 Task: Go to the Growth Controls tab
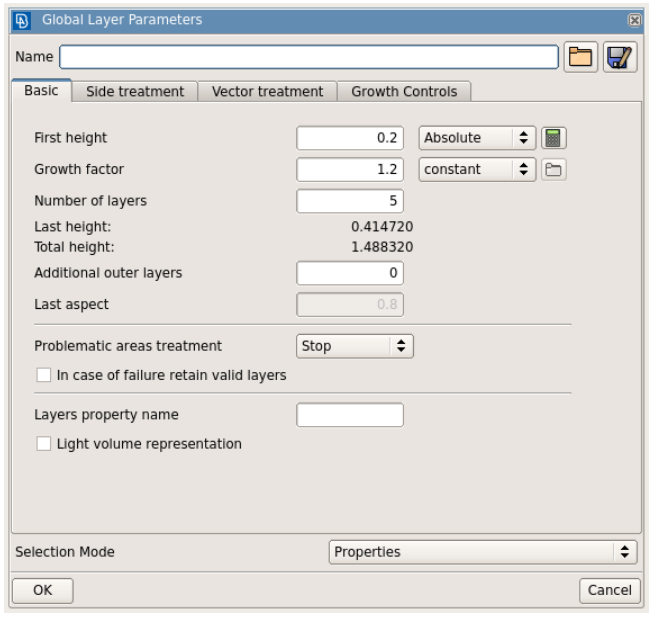[x=404, y=91]
